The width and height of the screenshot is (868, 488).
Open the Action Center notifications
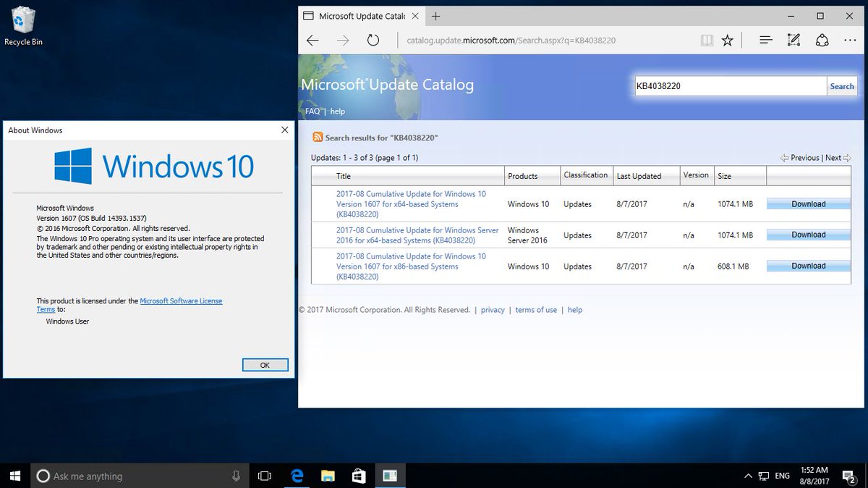coord(849,476)
